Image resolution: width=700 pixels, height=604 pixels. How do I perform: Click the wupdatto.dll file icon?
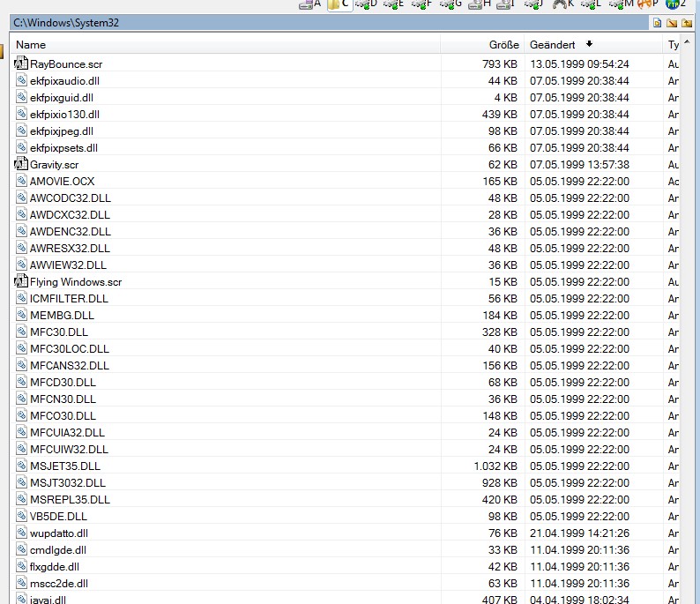click(21, 533)
